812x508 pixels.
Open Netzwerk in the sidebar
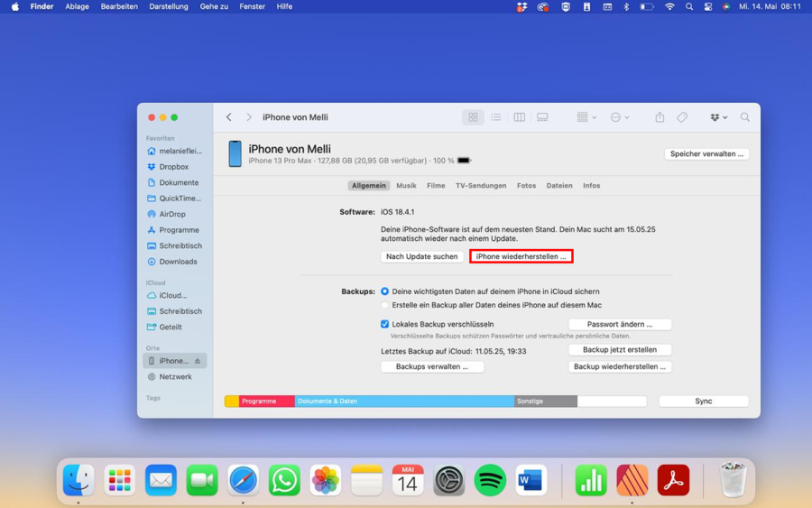(174, 377)
